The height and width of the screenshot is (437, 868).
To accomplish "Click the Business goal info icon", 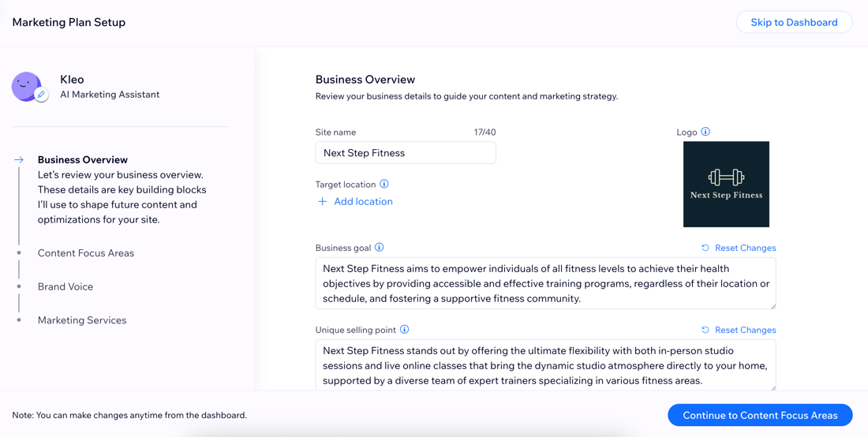I will pos(380,248).
